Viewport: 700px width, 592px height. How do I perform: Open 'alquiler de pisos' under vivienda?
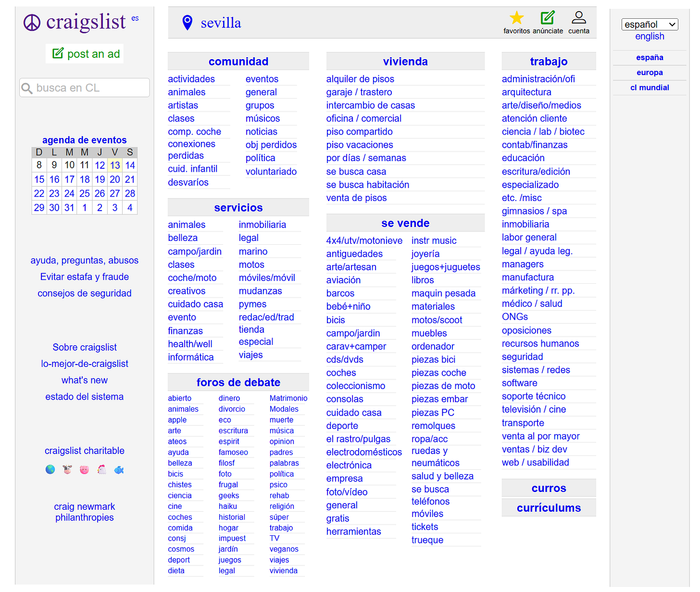click(x=360, y=79)
